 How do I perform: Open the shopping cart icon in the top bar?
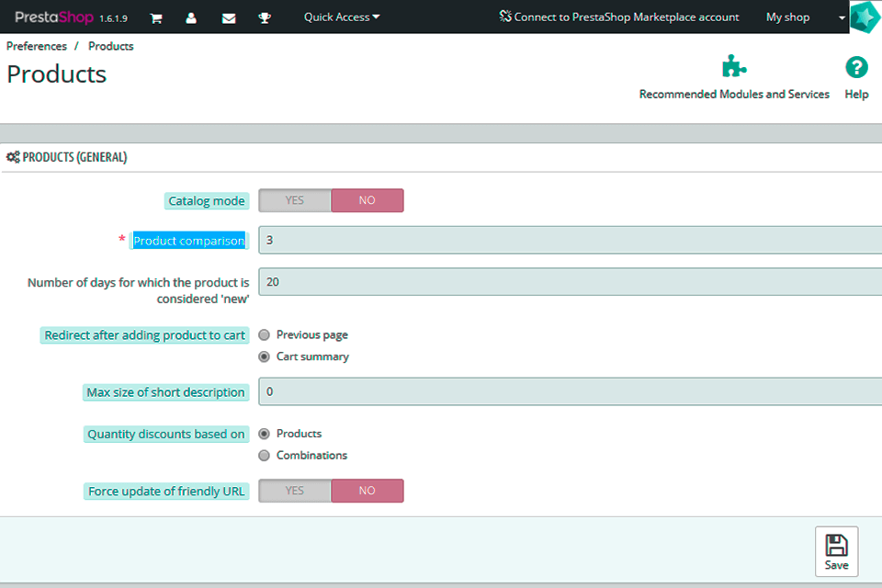[x=155, y=17]
